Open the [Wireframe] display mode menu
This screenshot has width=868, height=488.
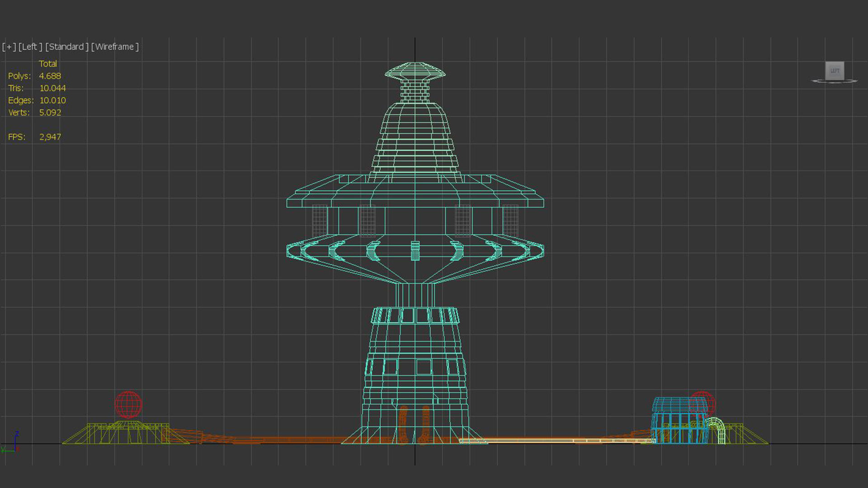tap(115, 47)
